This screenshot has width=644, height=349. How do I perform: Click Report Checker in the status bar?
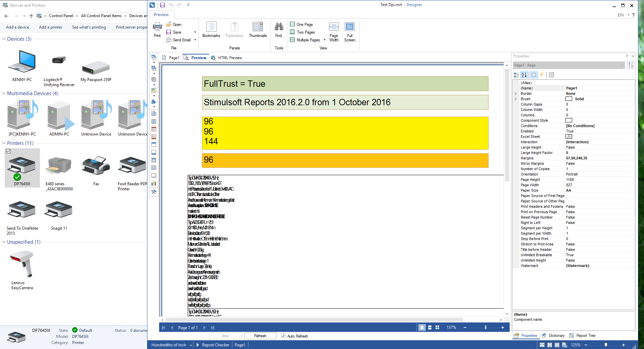[x=216, y=345]
